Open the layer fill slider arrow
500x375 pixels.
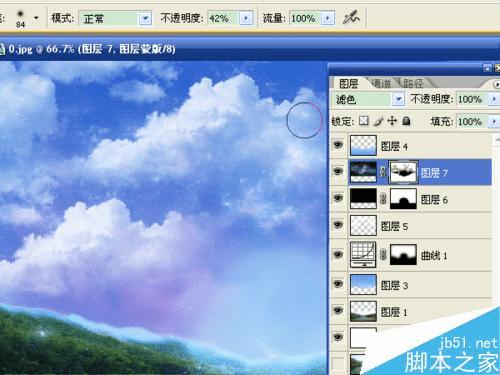494,121
